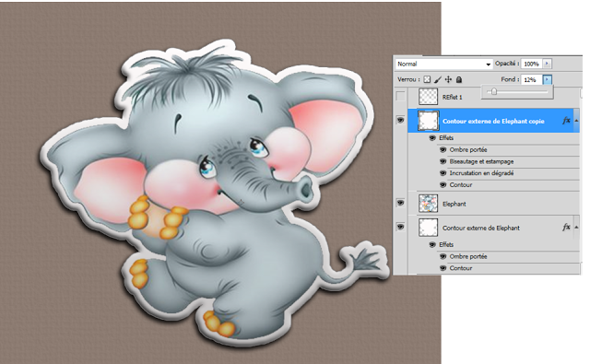The image size is (590, 364).
Task: Toggle Effets eye of Elephant copie layer
Action: pos(432,138)
